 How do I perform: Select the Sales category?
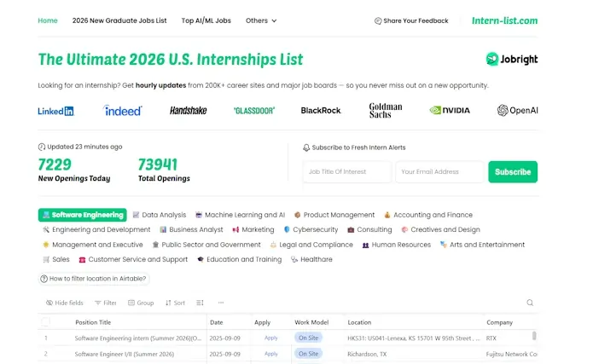[x=56, y=259]
